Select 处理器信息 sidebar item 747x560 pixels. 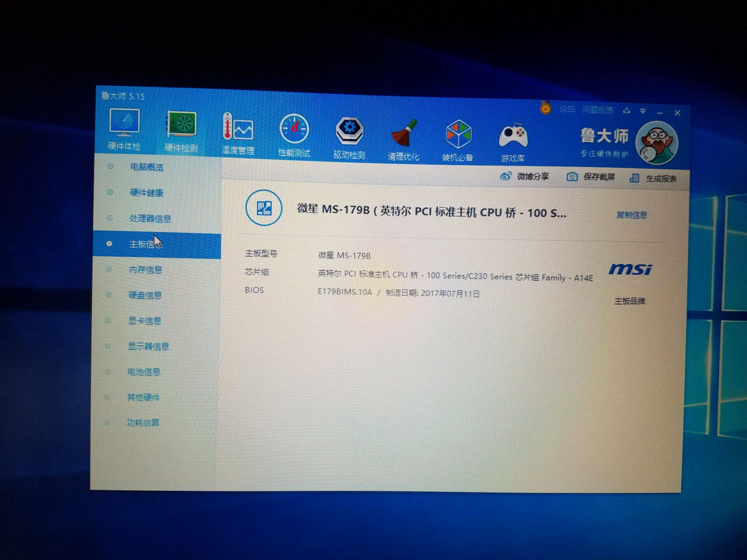(150, 219)
